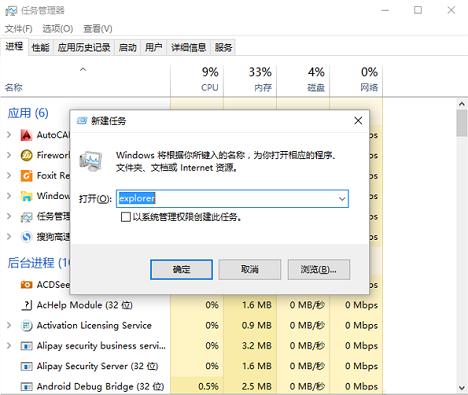Sort by the CPU column header
This screenshot has height=395, width=468.
197,80
